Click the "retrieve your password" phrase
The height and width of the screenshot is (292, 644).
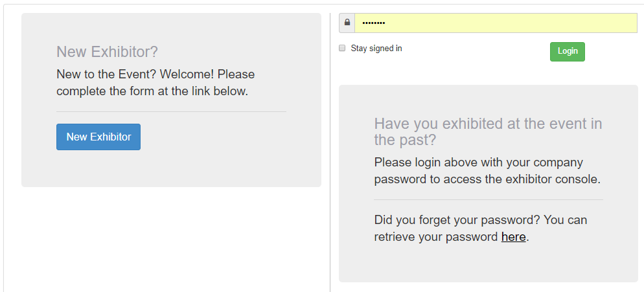click(436, 237)
